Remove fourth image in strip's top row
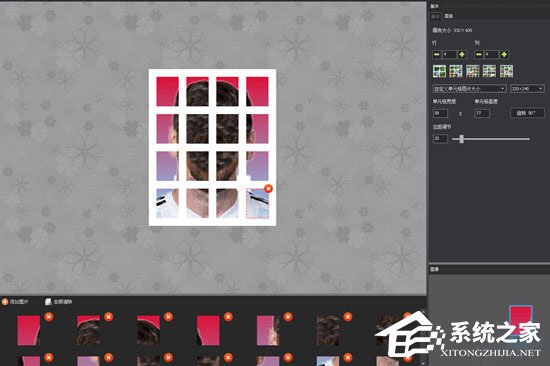This screenshot has width=550, height=366. click(x=228, y=317)
